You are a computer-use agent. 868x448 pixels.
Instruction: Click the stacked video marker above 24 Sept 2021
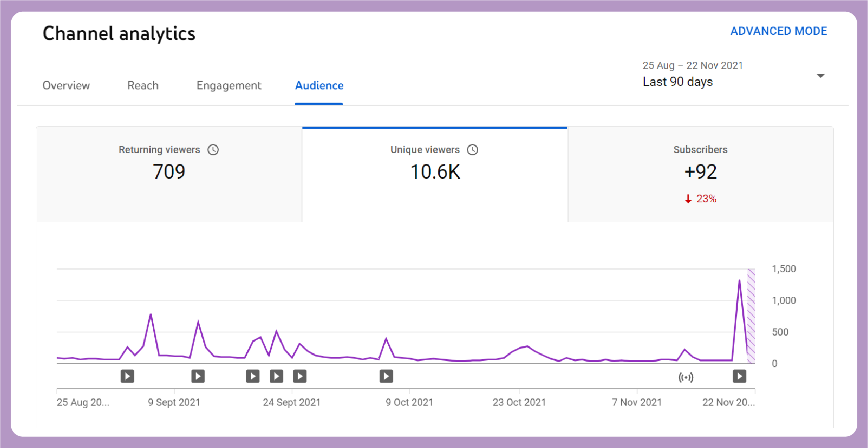coord(276,376)
